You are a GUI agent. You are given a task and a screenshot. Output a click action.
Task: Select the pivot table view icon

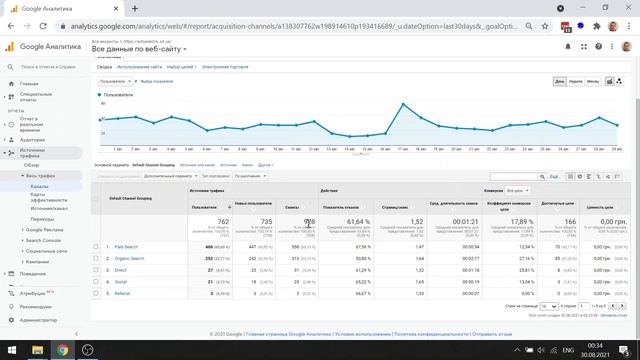pos(617,176)
